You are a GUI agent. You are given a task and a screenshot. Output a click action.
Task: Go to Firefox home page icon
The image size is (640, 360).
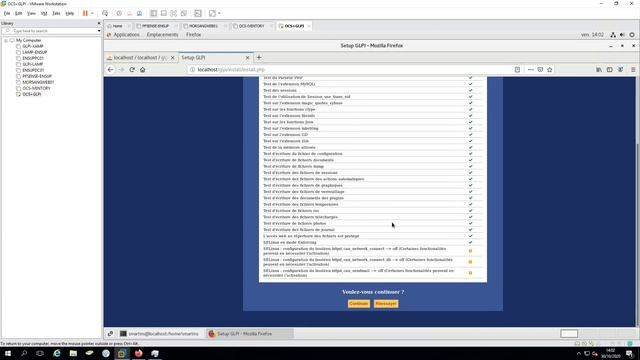pyautogui.click(x=142, y=70)
